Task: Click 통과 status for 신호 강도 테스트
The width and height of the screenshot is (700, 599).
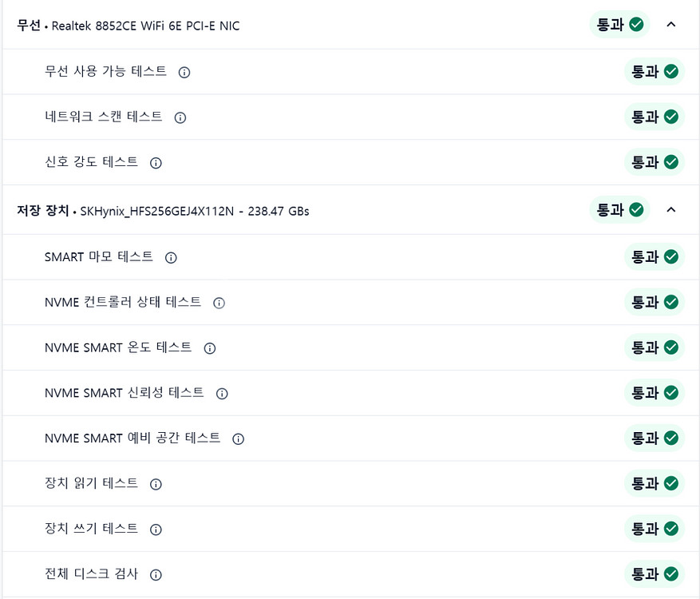Action: tap(655, 162)
